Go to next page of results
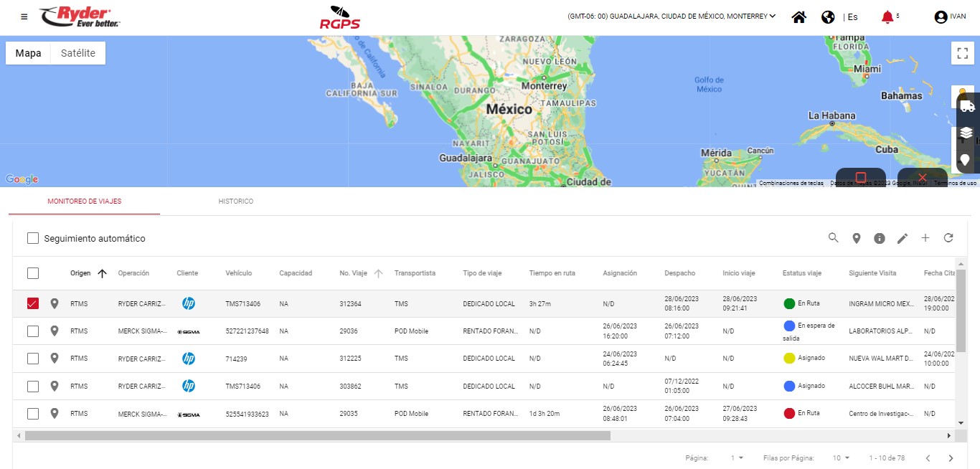The height and width of the screenshot is (469, 980). [x=951, y=458]
